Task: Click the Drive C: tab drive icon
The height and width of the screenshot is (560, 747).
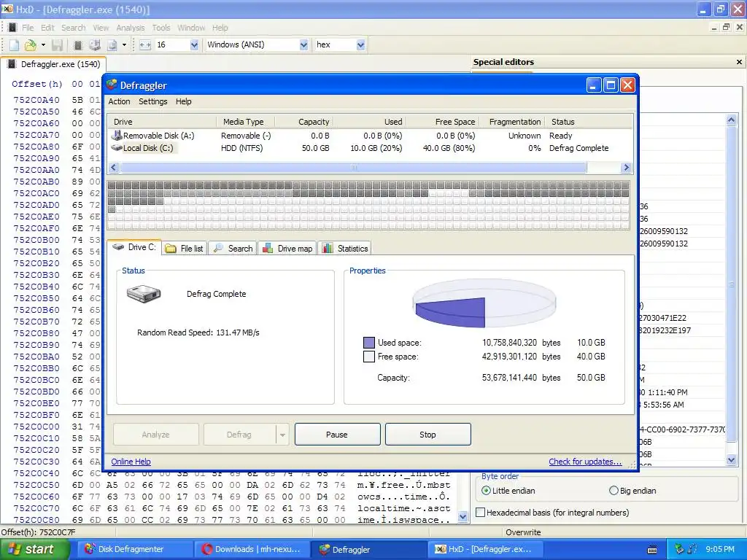Action: [118, 247]
